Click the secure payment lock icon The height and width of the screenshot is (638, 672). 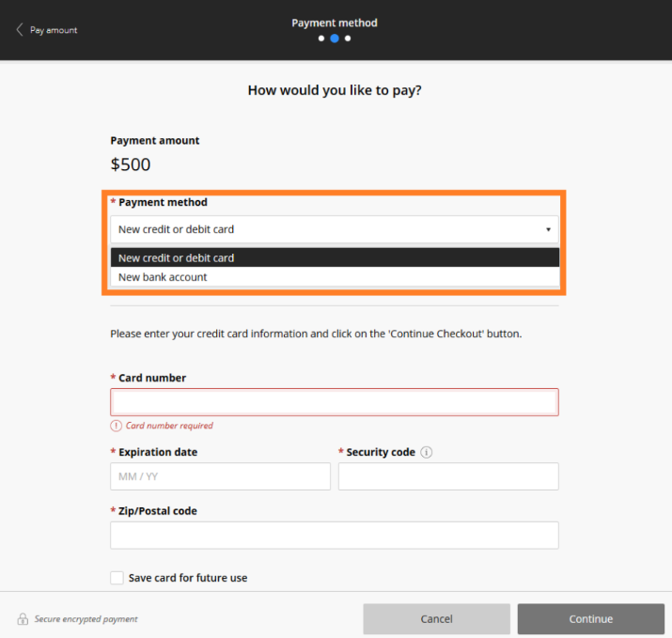pyautogui.click(x=23, y=619)
